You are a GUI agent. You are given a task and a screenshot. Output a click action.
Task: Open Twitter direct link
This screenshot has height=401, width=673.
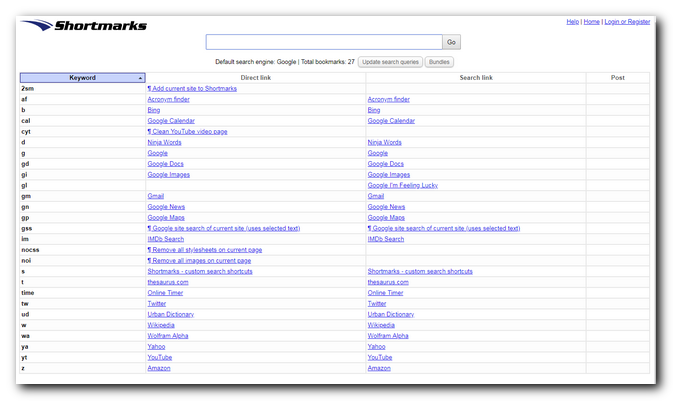pos(157,304)
